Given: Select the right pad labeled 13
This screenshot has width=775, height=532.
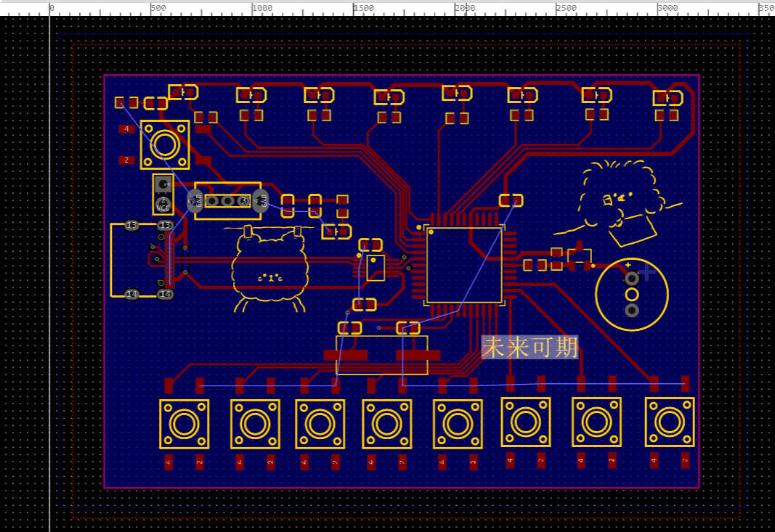Looking at the screenshot, I should [x=165, y=225].
